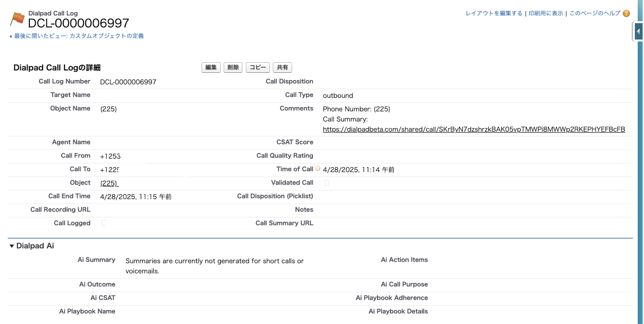Click the コピー (Copy) button
The image size is (644, 324).
258,67
